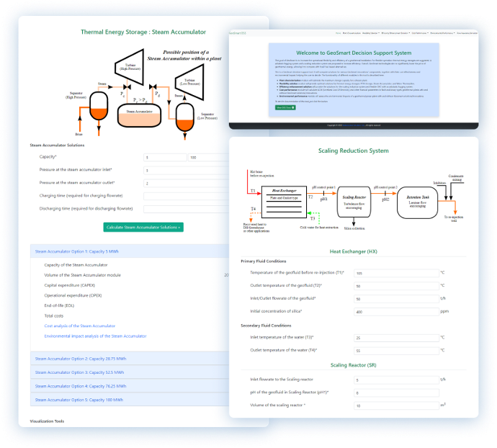Click the GeoSmart DSS brand logo
Screen dimensions: 497x448
[237, 33]
